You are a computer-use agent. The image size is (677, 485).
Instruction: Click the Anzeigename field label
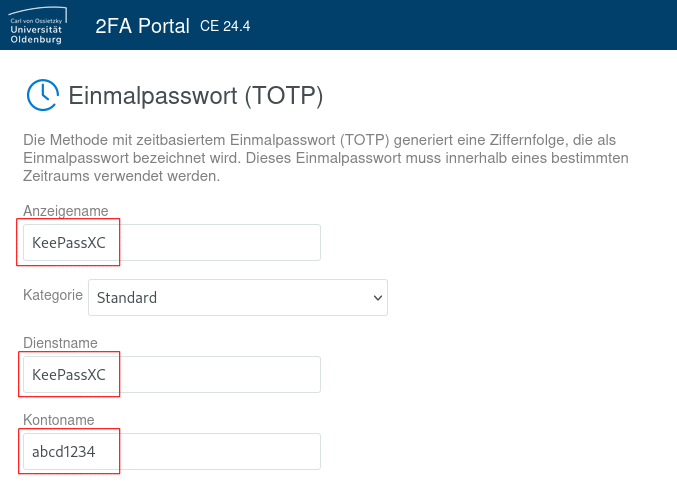[65, 211]
